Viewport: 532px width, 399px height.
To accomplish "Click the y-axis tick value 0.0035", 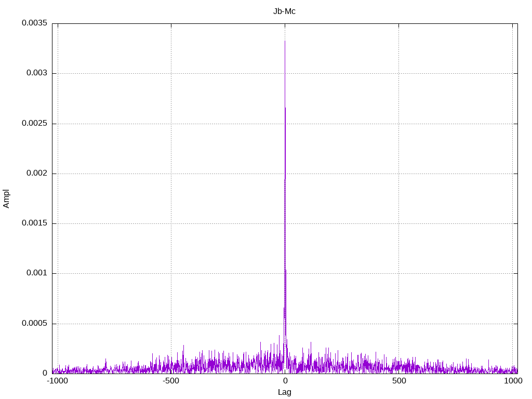I will 35,23.
